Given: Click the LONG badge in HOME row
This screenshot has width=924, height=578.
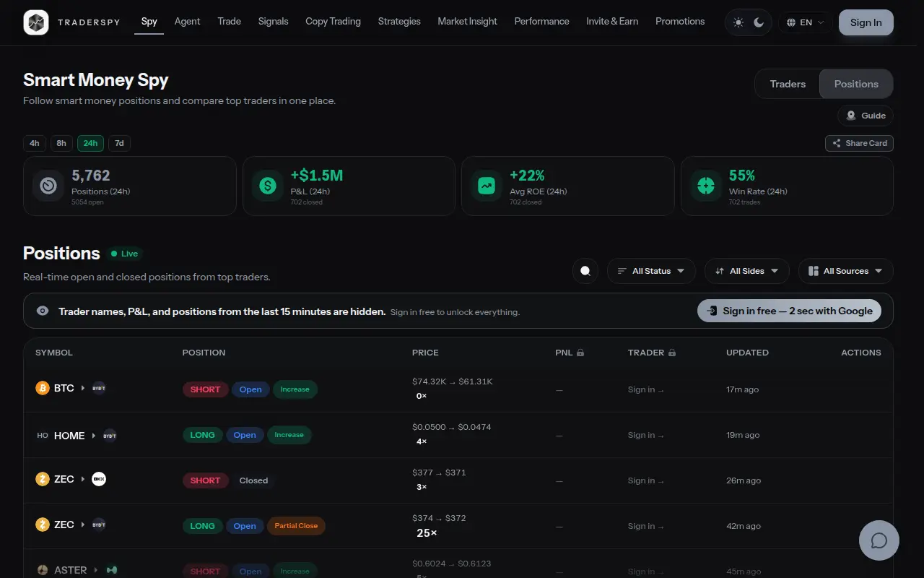Looking at the screenshot, I should (x=202, y=435).
